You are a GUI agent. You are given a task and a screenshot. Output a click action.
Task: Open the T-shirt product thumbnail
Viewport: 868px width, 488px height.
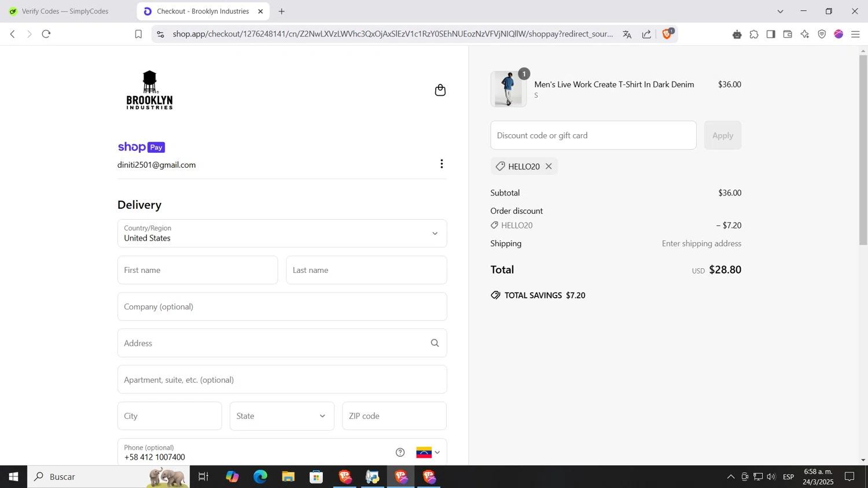[x=508, y=89]
